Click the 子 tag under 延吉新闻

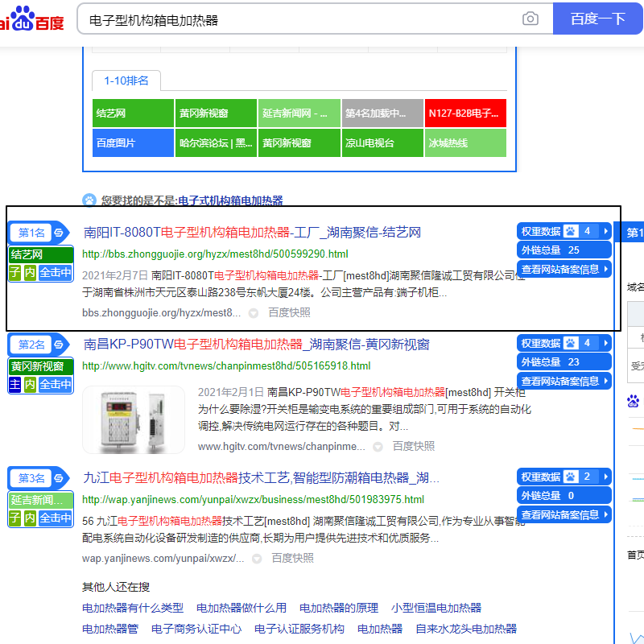(x=14, y=518)
